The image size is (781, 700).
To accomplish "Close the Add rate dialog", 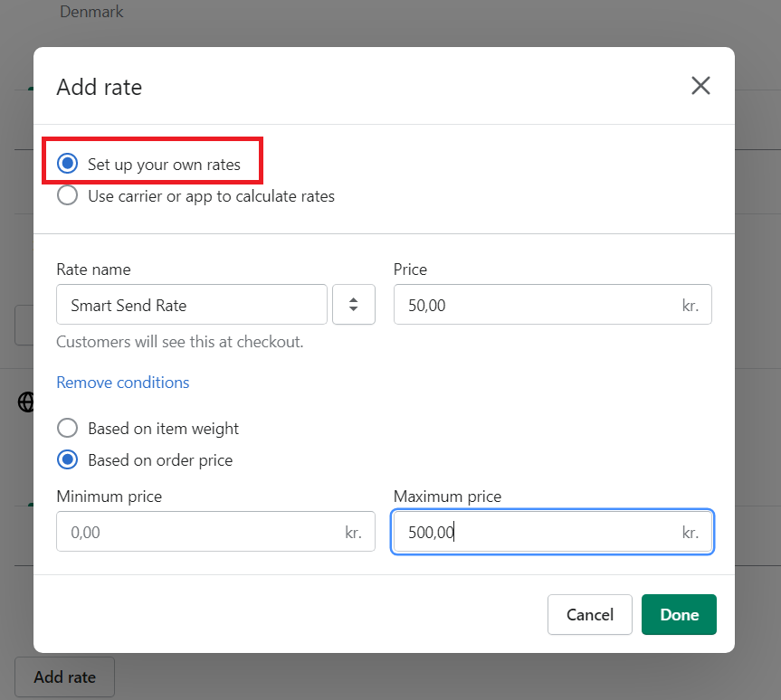I will tap(700, 85).
